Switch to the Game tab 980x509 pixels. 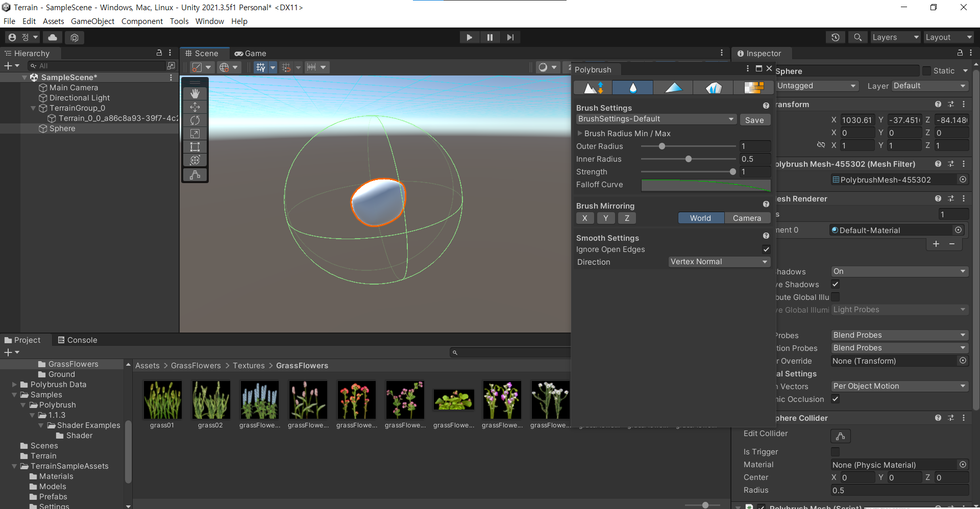point(251,54)
